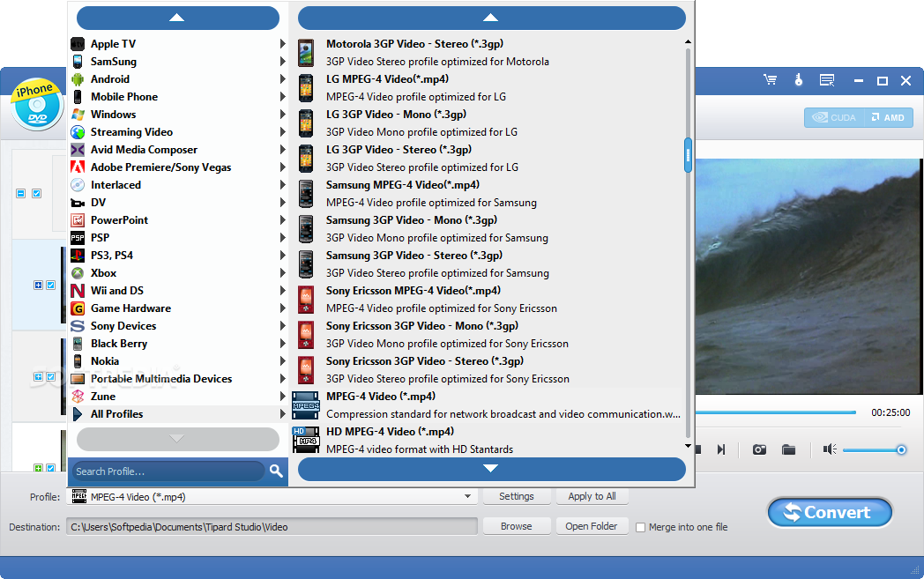Open the SamSung category

pyautogui.click(x=178, y=62)
